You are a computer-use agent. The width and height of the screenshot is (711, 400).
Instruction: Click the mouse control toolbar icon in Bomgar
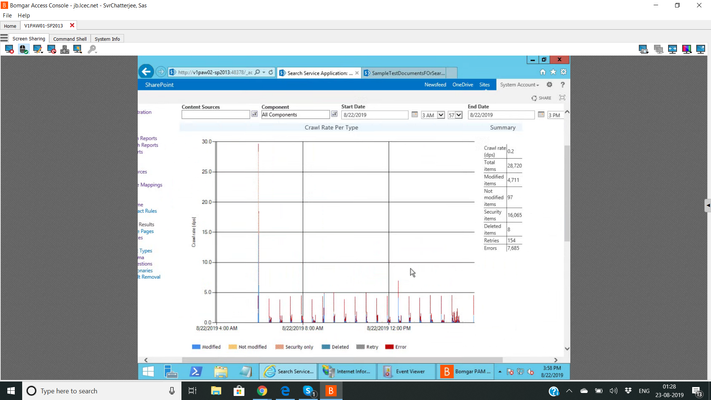pos(24,49)
